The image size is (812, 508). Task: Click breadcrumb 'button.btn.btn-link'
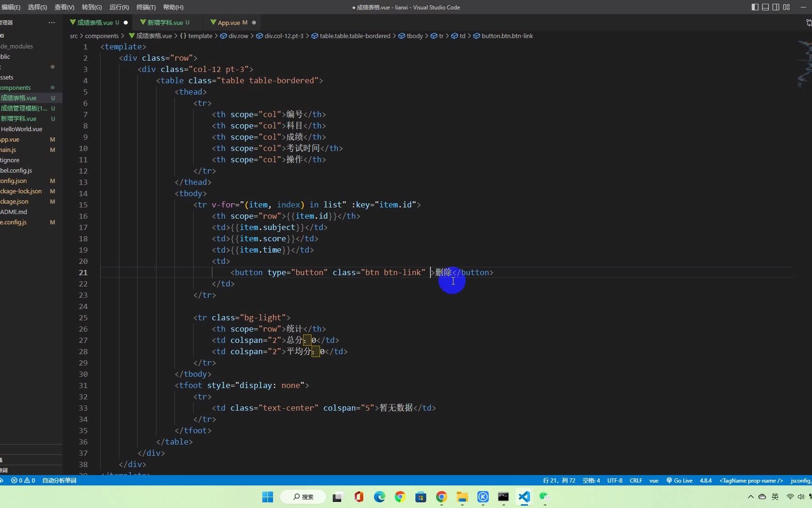503,36
